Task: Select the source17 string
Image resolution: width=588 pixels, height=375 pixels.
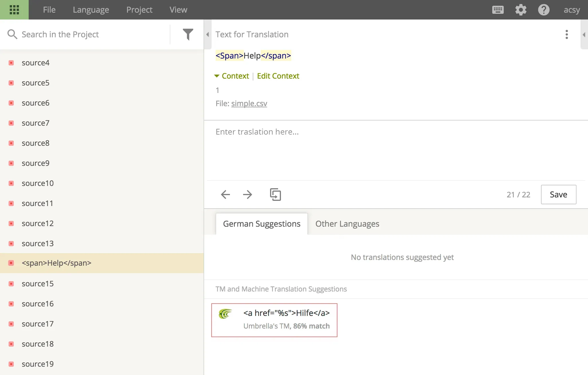Action: click(102, 324)
